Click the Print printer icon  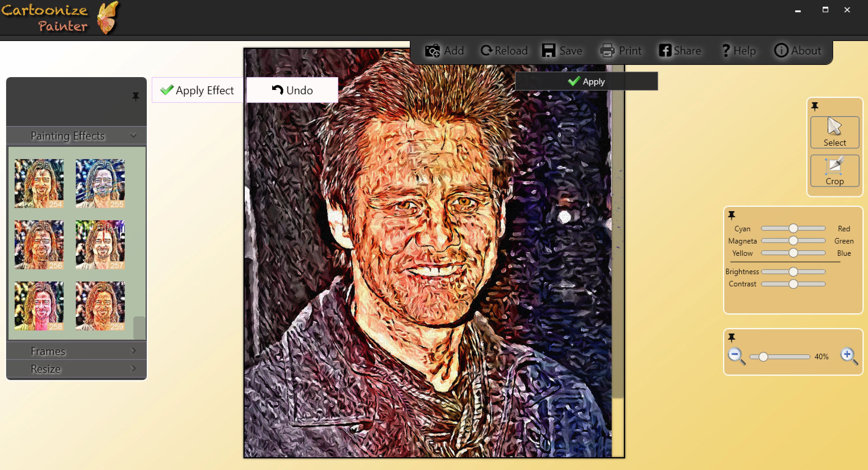point(607,51)
